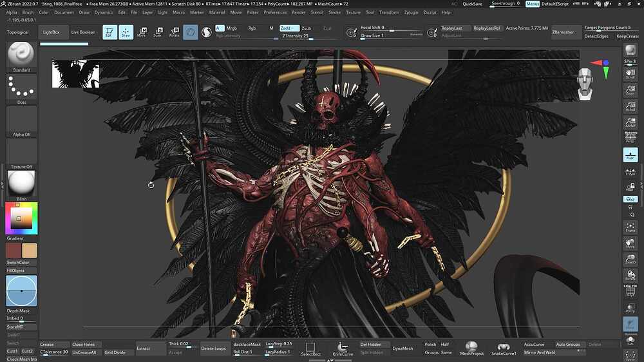Enable Zadd sculpting mode
644x362 pixels.
point(290,28)
